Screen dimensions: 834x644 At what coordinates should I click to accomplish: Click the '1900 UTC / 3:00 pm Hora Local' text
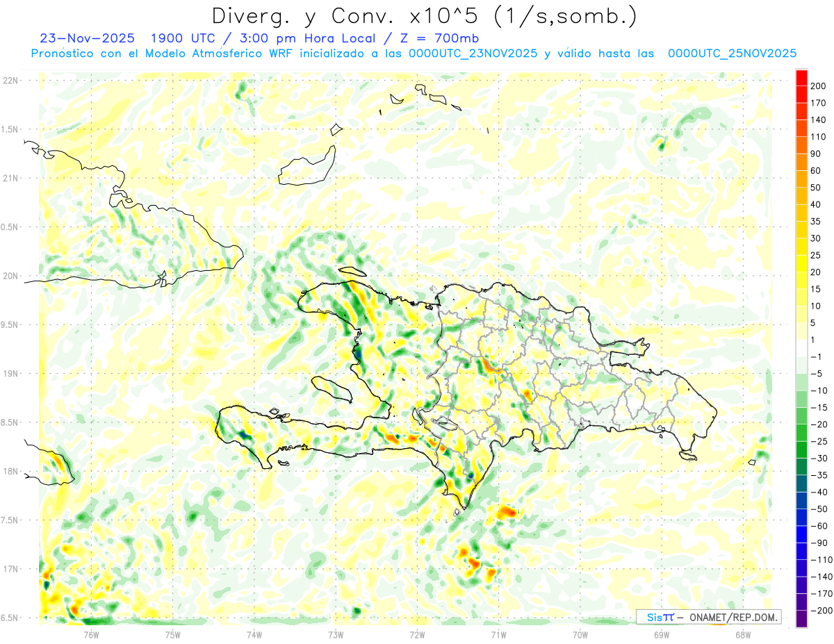268,38
